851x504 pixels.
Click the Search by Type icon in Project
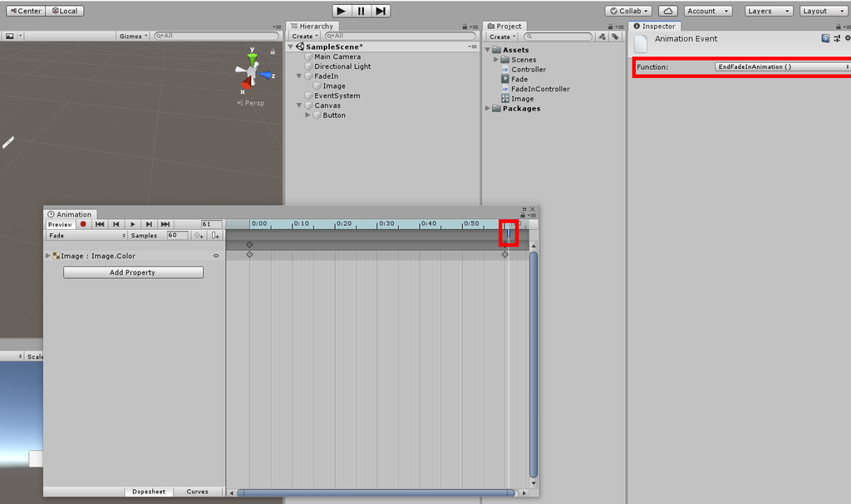click(x=602, y=37)
